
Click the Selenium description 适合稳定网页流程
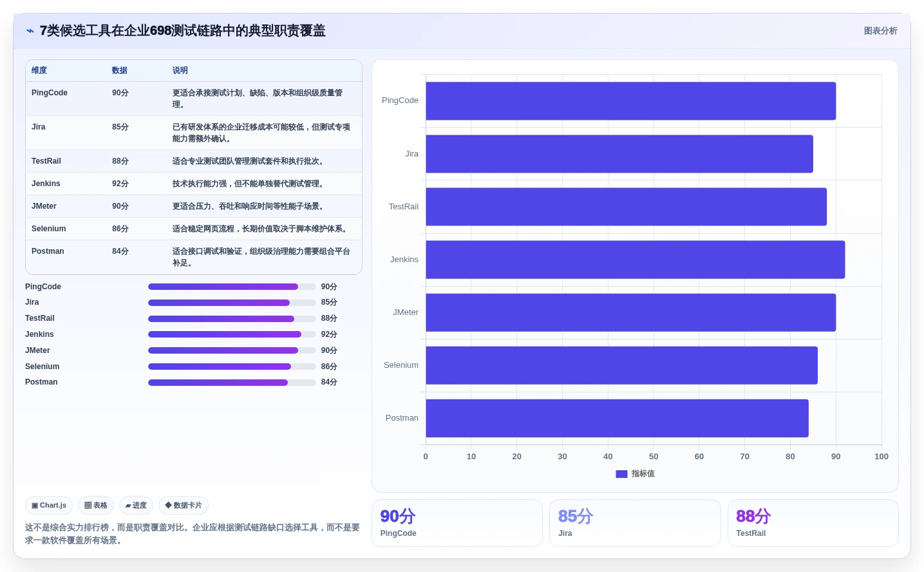click(x=261, y=229)
